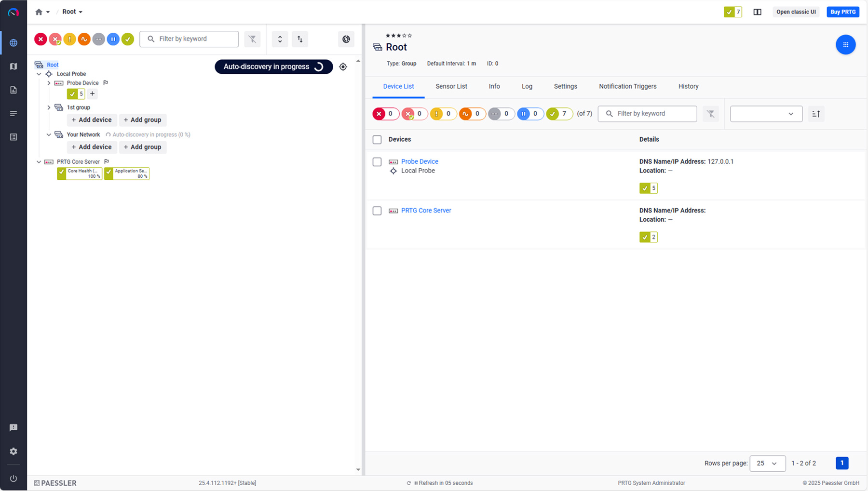Image resolution: width=868 pixels, height=491 pixels.
Task: Click the sort order icon in device list
Action: pos(816,114)
